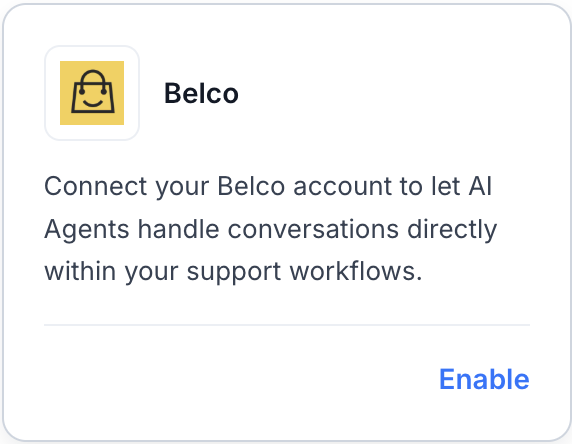572x444 pixels.
Task: Click the word "conversations" in the description
Action: [x=313, y=229]
